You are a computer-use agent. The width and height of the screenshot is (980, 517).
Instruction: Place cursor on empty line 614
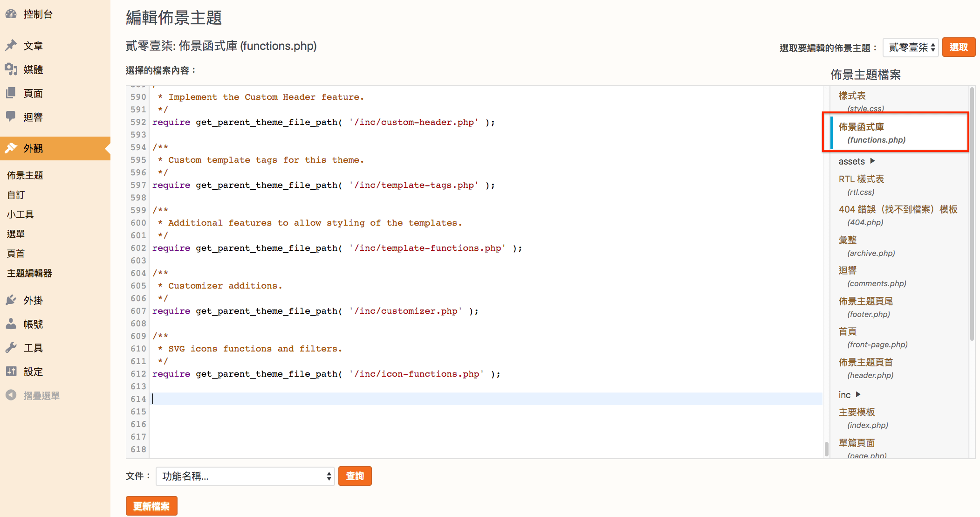[487, 399]
